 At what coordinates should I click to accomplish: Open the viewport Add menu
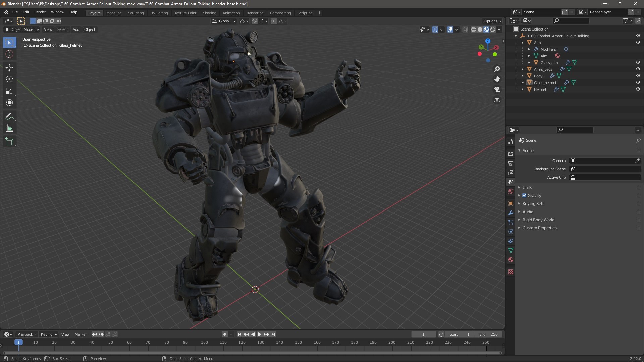tap(76, 29)
